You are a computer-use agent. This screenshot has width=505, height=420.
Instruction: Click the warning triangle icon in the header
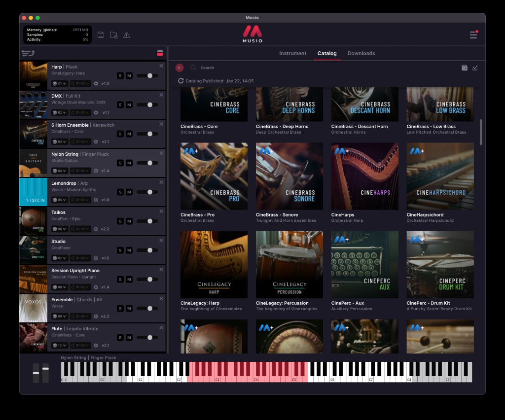pos(126,35)
